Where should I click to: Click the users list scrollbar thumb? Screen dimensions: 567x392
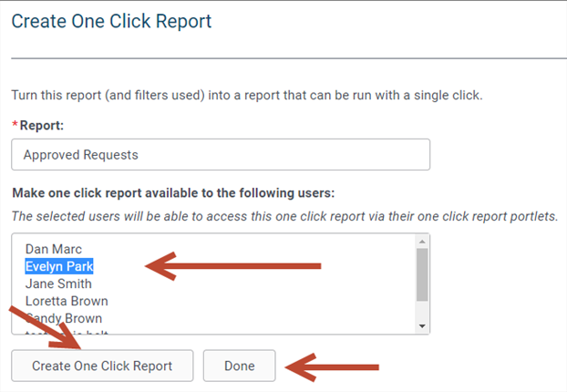[x=422, y=274]
